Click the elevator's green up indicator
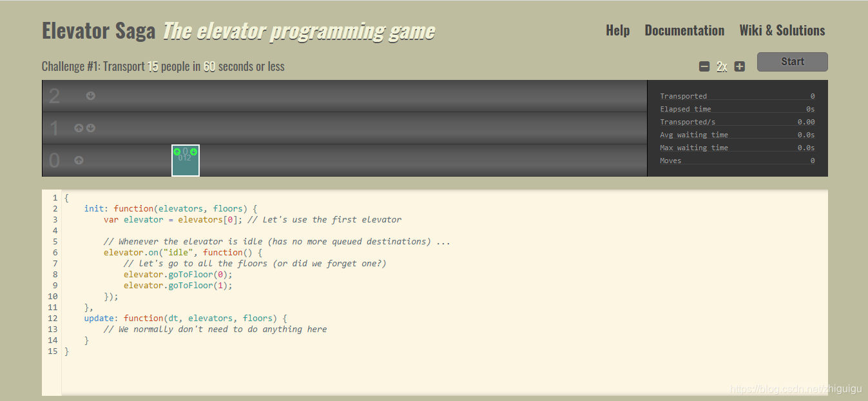This screenshot has width=868, height=401. [177, 152]
